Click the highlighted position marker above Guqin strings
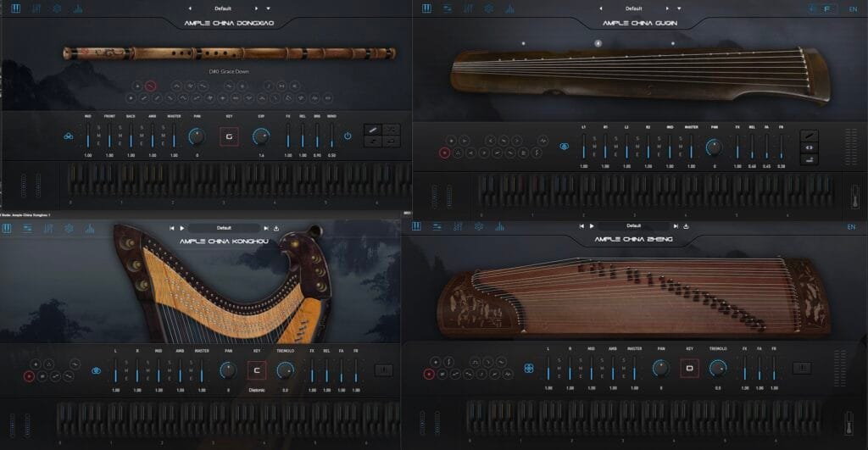This screenshot has width=868, height=450. click(x=598, y=42)
